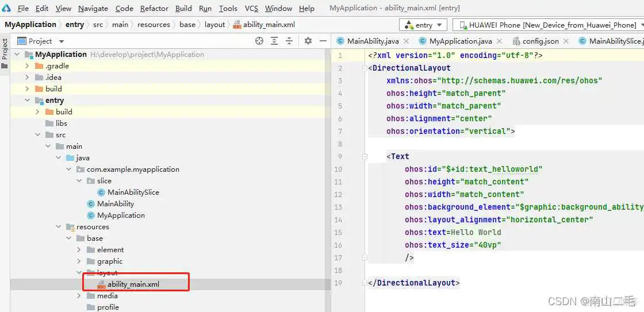Expand the media folder in tree

pyautogui.click(x=79, y=296)
